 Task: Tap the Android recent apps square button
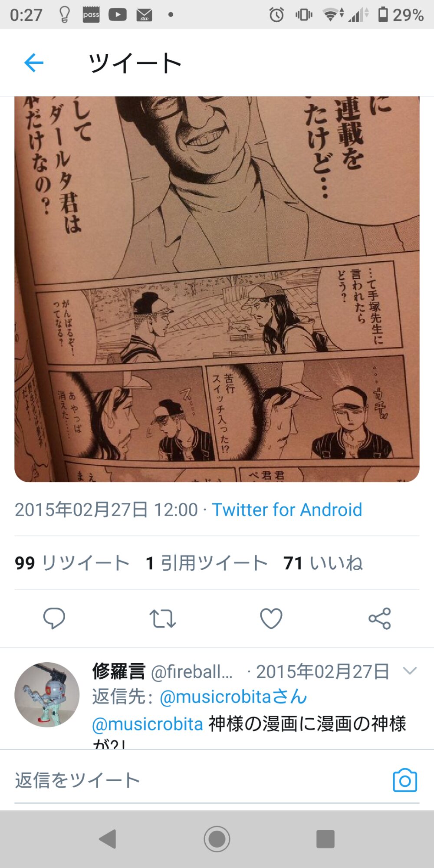point(325,838)
